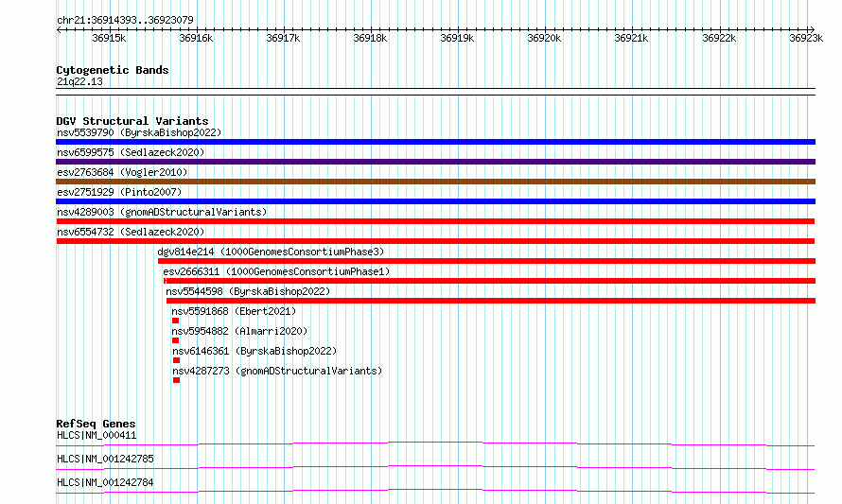Image resolution: width=842 pixels, height=504 pixels.
Task: Click the HLCS|NM_001242785 gene label
Action: click(105, 459)
